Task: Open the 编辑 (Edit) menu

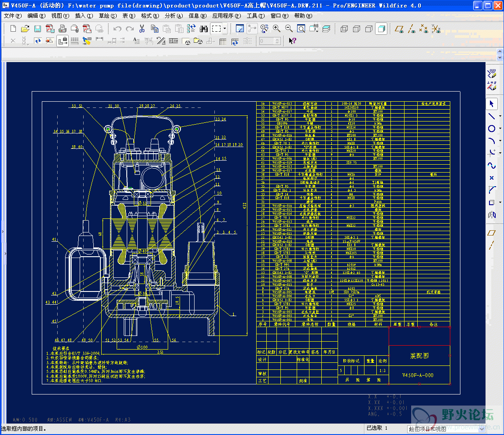Action: coord(37,16)
